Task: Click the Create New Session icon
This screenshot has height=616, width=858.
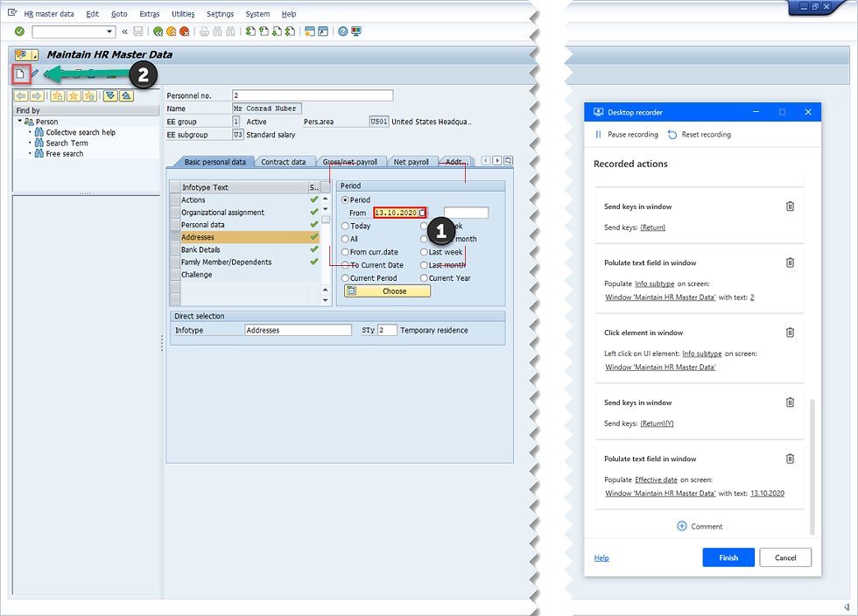Action: (x=310, y=31)
